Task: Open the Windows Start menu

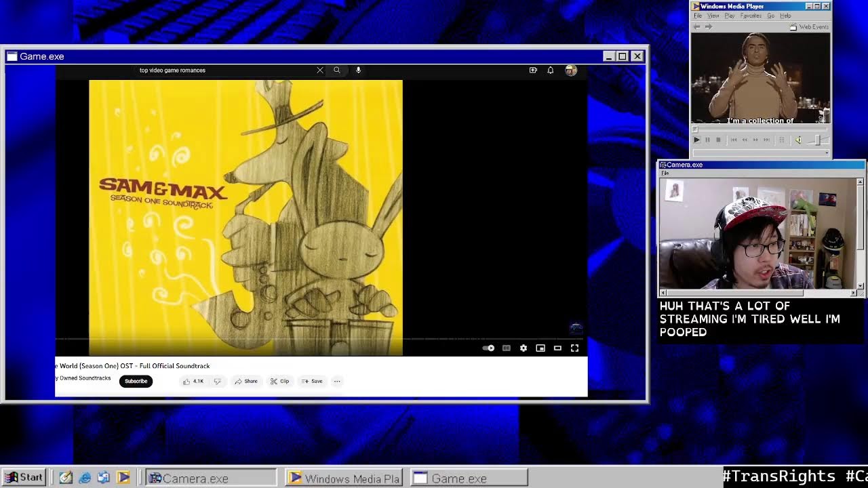Action: [x=24, y=478]
